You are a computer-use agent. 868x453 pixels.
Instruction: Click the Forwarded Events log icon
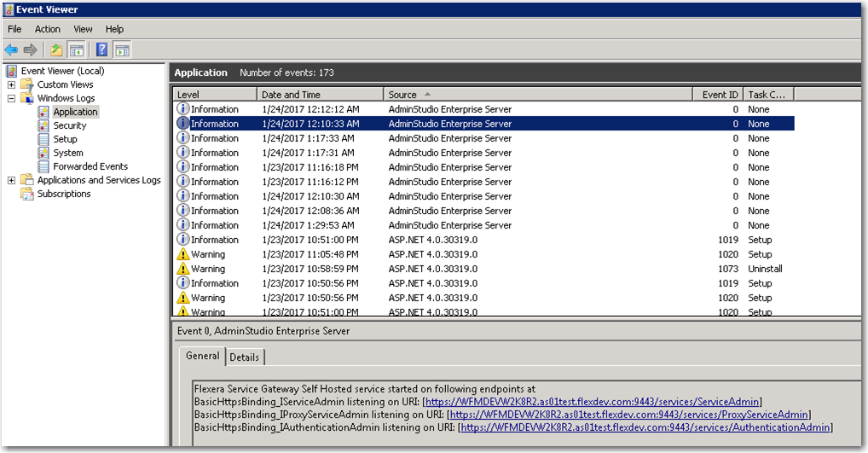43,166
